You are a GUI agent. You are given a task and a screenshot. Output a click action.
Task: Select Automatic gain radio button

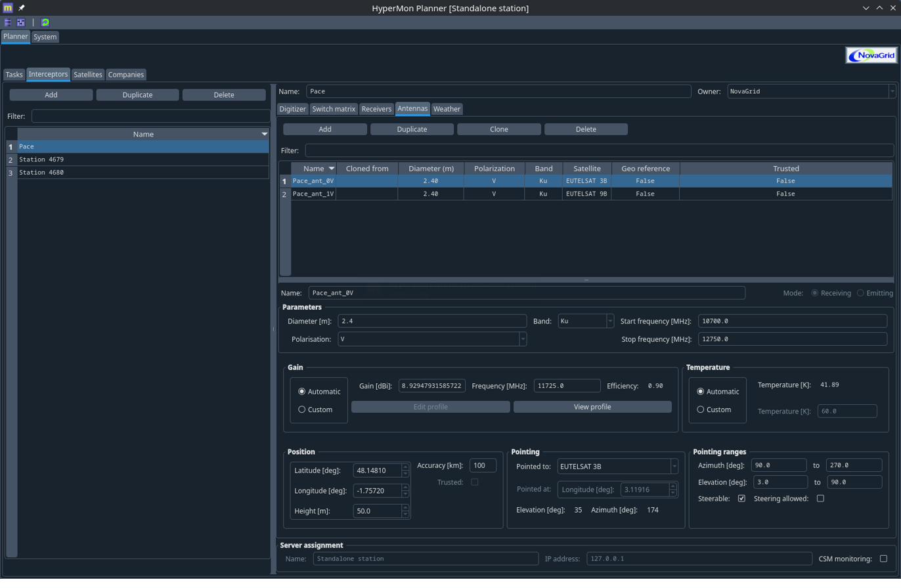pyautogui.click(x=302, y=392)
